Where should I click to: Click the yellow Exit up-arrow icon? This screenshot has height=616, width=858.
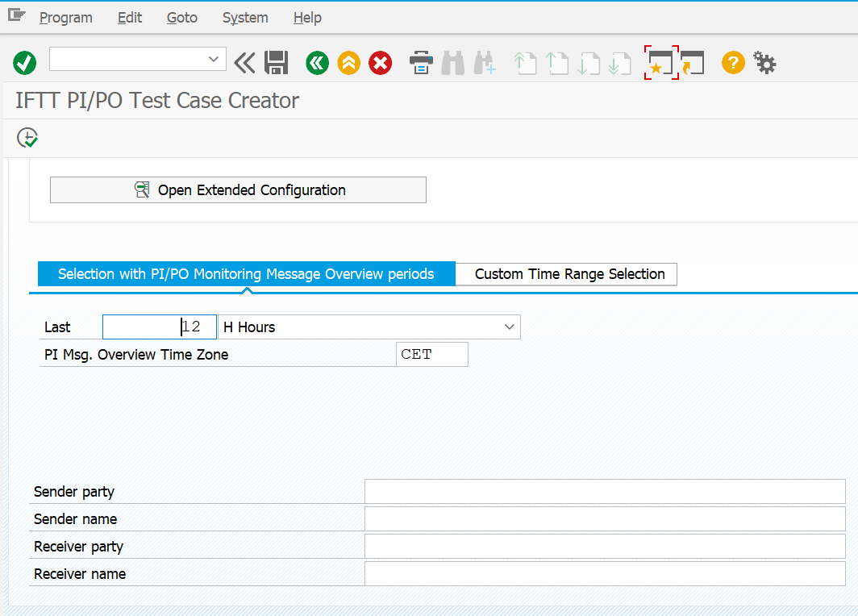[x=348, y=62]
